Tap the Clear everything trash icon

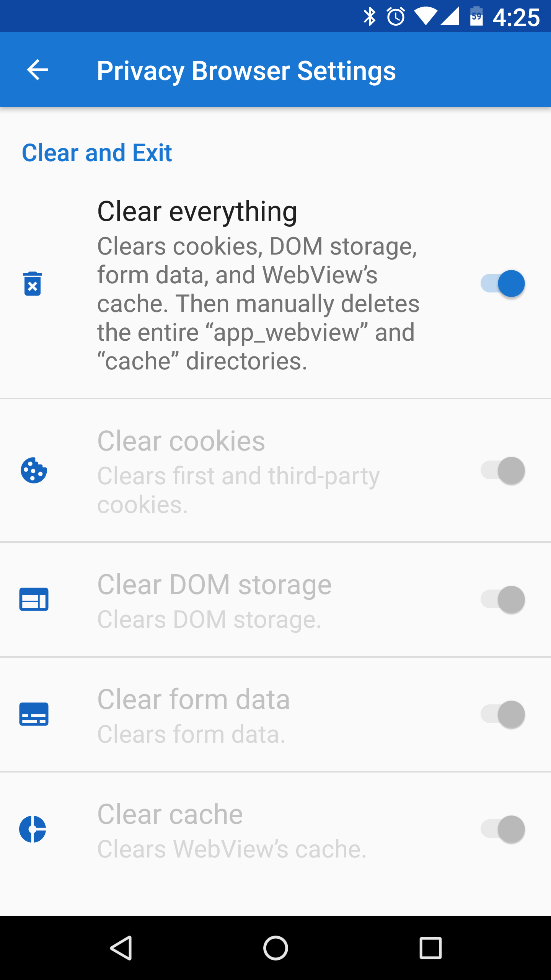tap(33, 284)
